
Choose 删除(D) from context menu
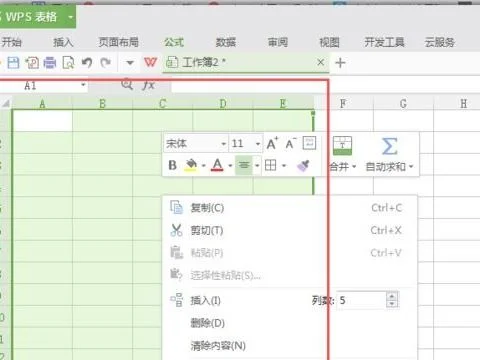click(289, 323)
